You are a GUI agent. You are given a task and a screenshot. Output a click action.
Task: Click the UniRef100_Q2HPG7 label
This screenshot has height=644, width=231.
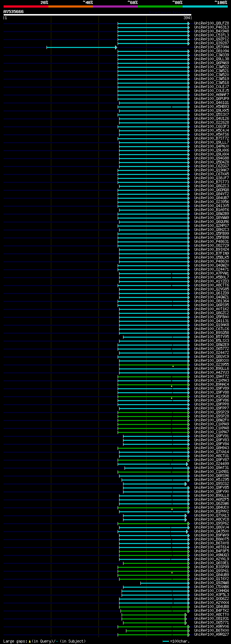pyautogui.click(x=212, y=225)
